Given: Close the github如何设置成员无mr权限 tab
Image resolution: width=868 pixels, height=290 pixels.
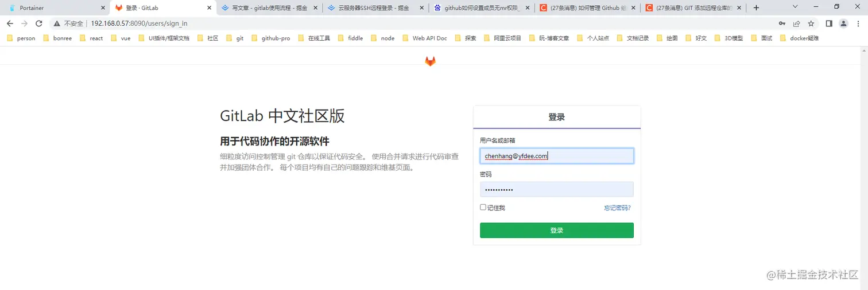Looking at the screenshot, I should point(526,8).
